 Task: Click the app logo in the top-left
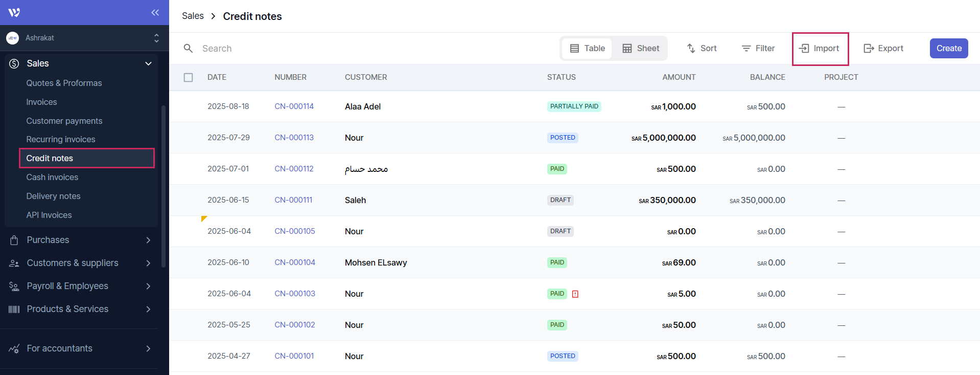(14, 12)
